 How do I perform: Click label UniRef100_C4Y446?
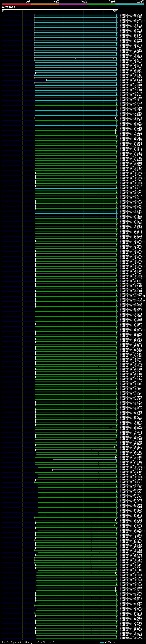pyautogui.click(x=131, y=527)
